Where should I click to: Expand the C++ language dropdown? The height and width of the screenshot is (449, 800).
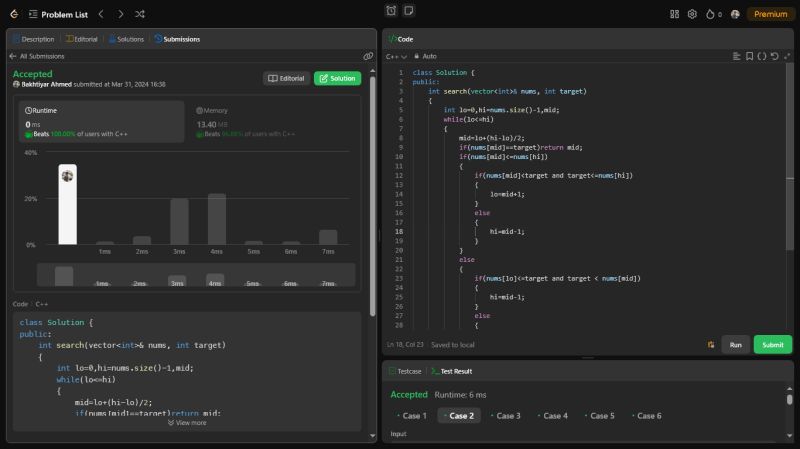397,56
